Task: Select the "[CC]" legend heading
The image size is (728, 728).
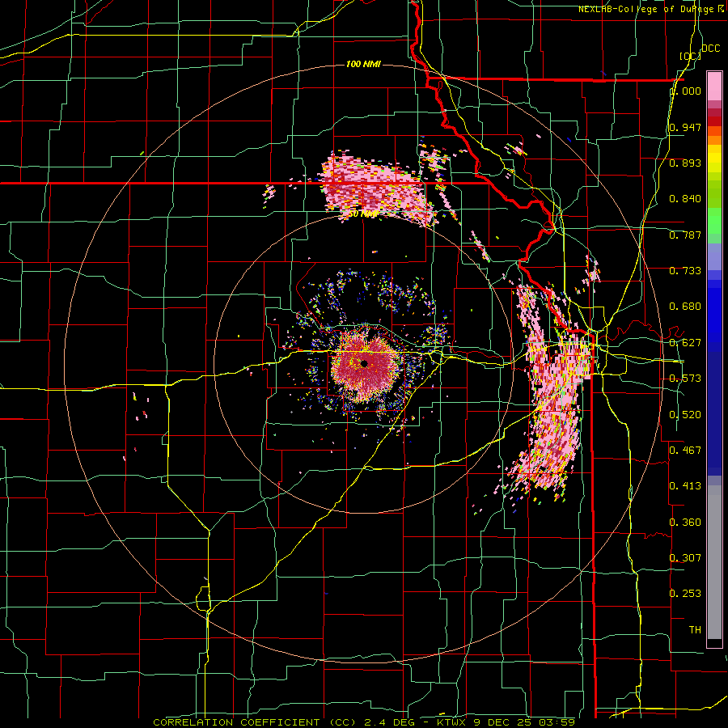Action: (690, 56)
